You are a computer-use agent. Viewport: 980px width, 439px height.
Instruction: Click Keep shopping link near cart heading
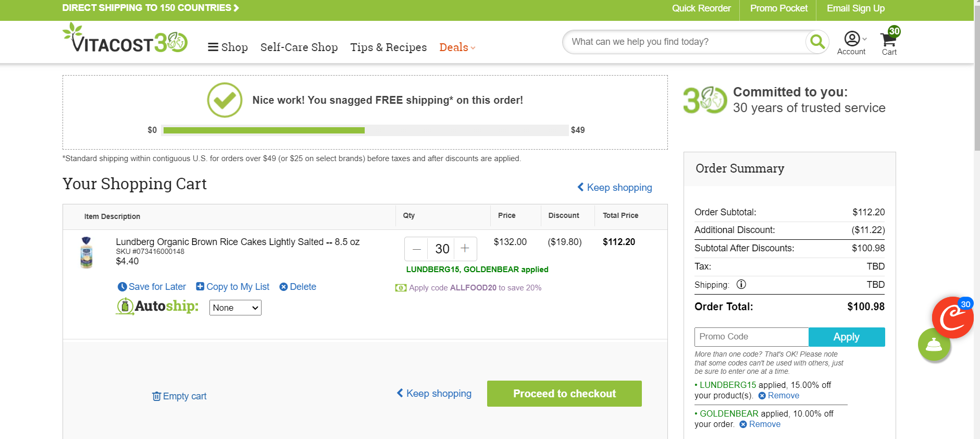(x=615, y=187)
